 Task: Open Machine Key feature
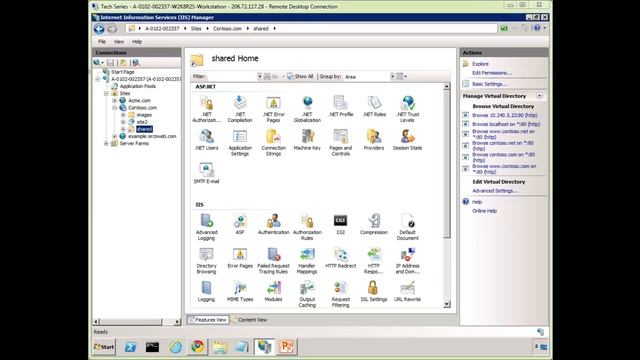pos(307,140)
